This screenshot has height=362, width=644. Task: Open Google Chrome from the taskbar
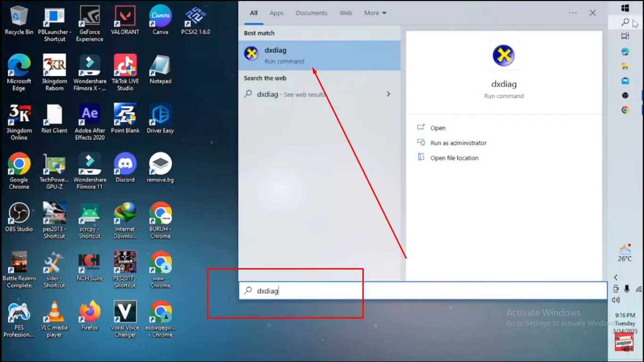pos(626,110)
